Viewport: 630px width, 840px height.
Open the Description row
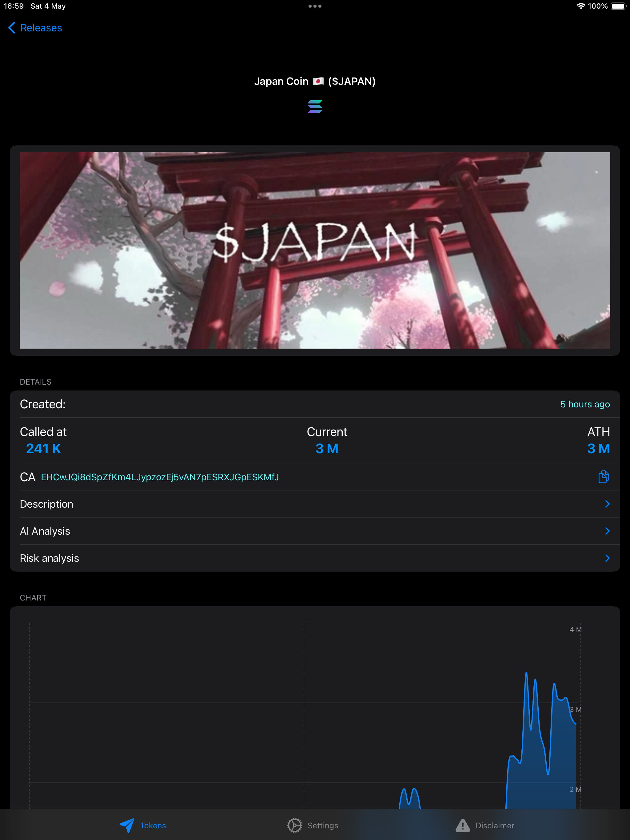point(315,504)
